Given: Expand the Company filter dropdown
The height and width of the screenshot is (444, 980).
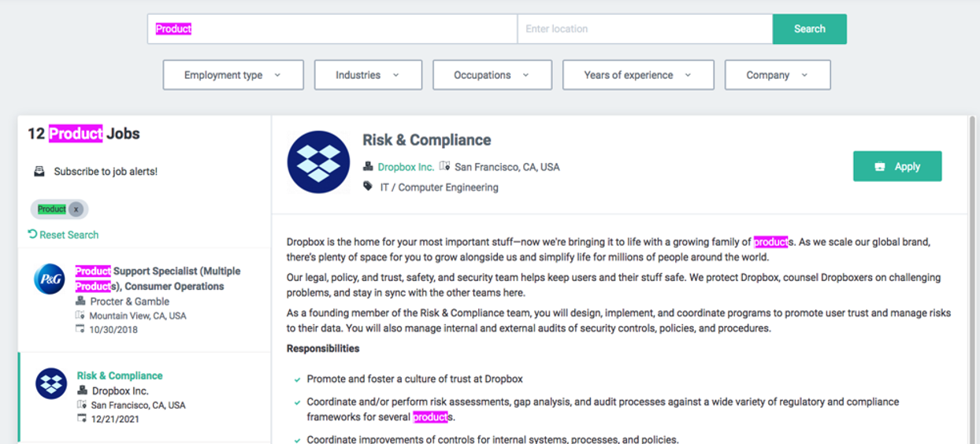Looking at the screenshot, I should [778, 75].
